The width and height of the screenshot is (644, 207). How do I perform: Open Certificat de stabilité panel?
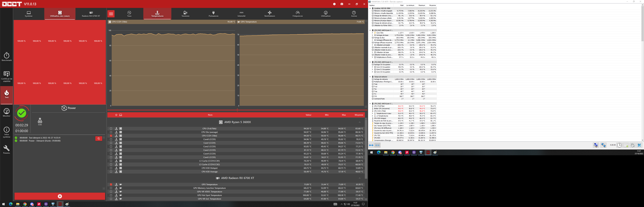(x=6, y=76)
